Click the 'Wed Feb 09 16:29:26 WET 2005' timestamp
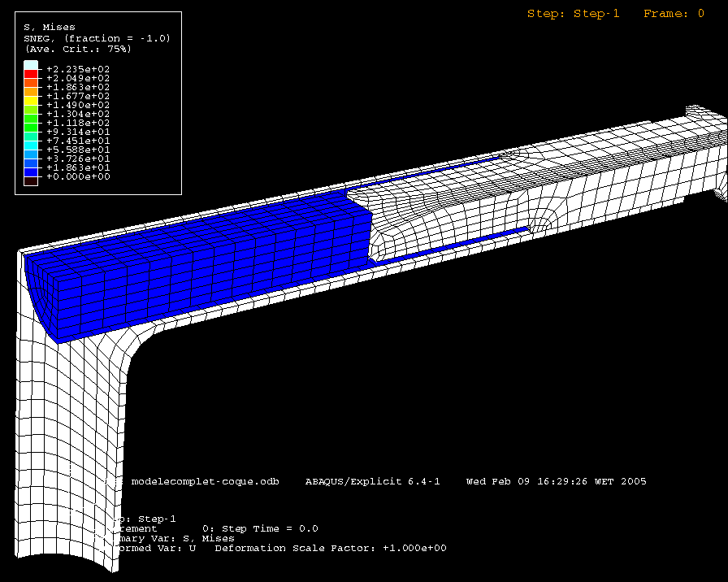 557,482
